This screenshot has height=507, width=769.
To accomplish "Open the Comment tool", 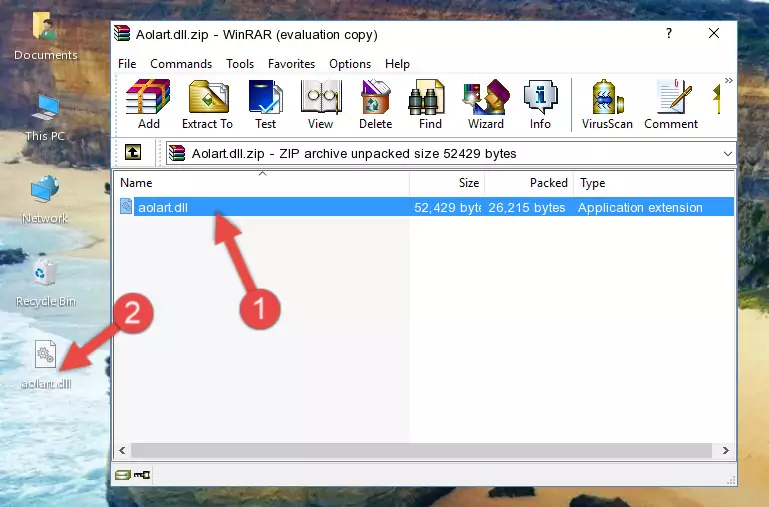I will (x=671, y=104).
